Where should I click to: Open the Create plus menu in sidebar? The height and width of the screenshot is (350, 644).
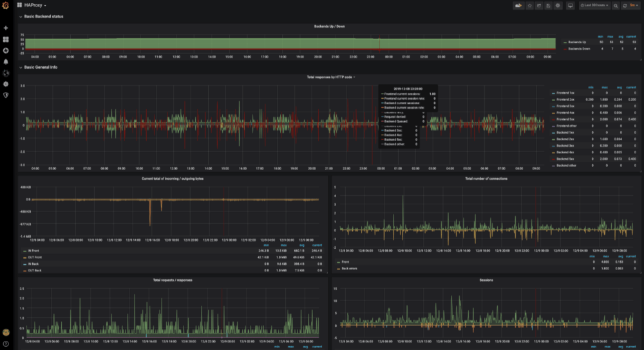[x=6, y=28]
